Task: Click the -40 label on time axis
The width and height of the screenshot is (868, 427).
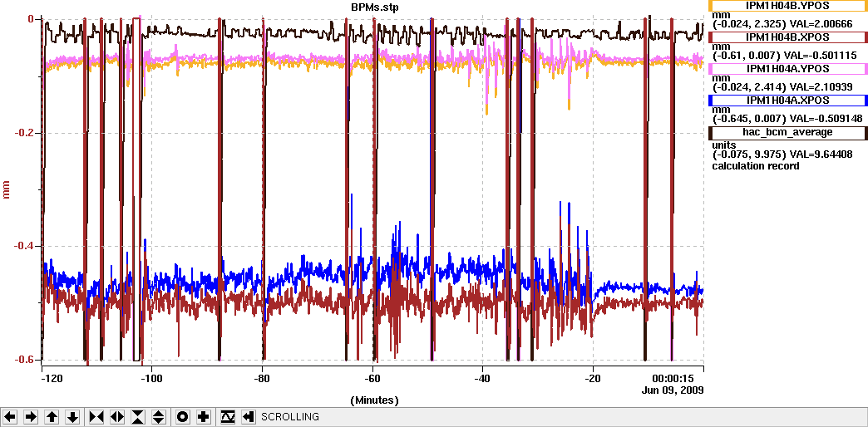Action: point(483,379)
